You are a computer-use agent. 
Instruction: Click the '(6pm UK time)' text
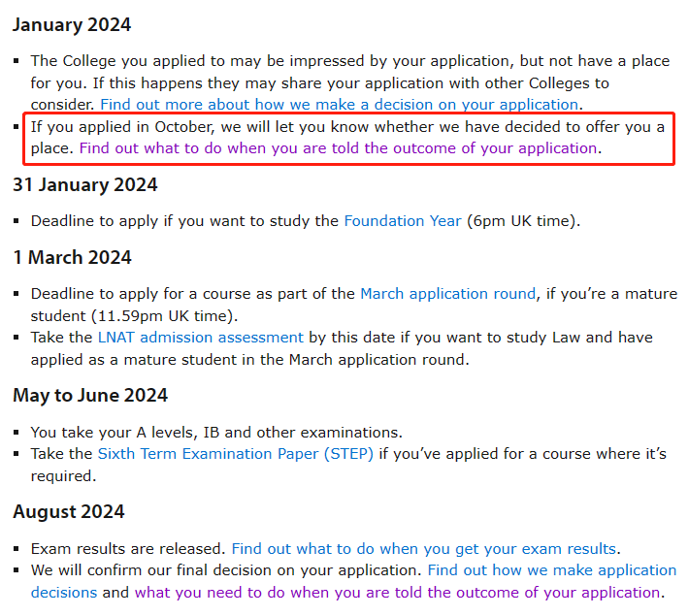[x=523, y=221]
